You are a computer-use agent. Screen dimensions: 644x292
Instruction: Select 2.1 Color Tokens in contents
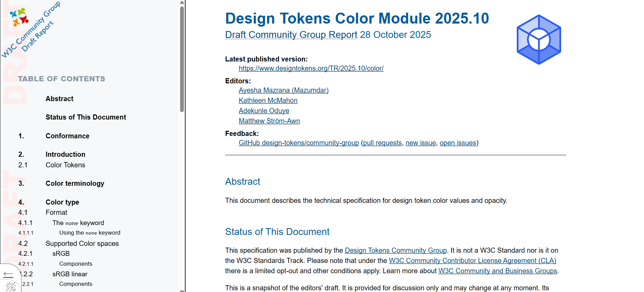pyautogui.click(x=65, y=165)
